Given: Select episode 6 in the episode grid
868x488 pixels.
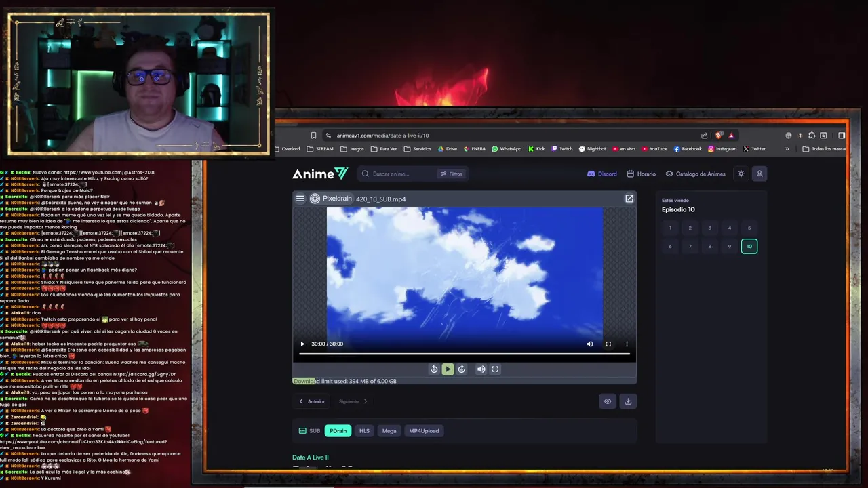Looking at the screenshot, I should [670, 246].
